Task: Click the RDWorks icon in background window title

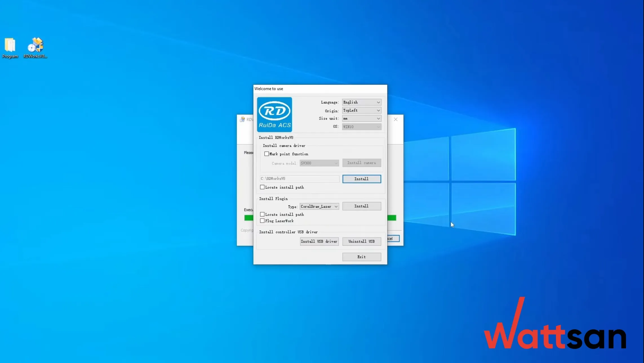Action: point(242,120)
